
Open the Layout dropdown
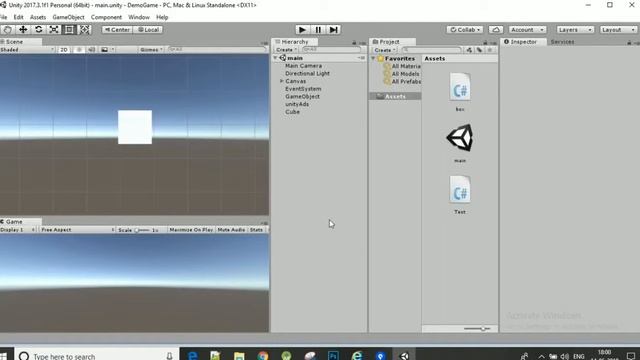point(618,30)
